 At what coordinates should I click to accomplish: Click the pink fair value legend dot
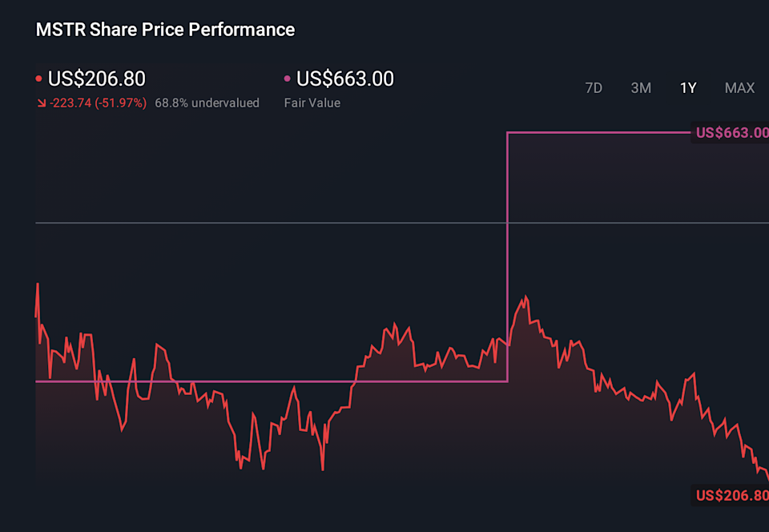point(288,79)
